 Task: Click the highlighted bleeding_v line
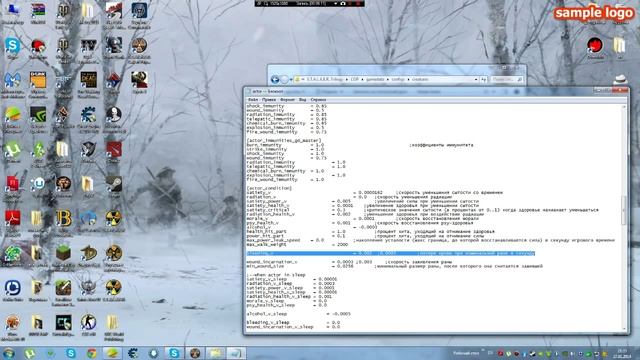point(391,253)
